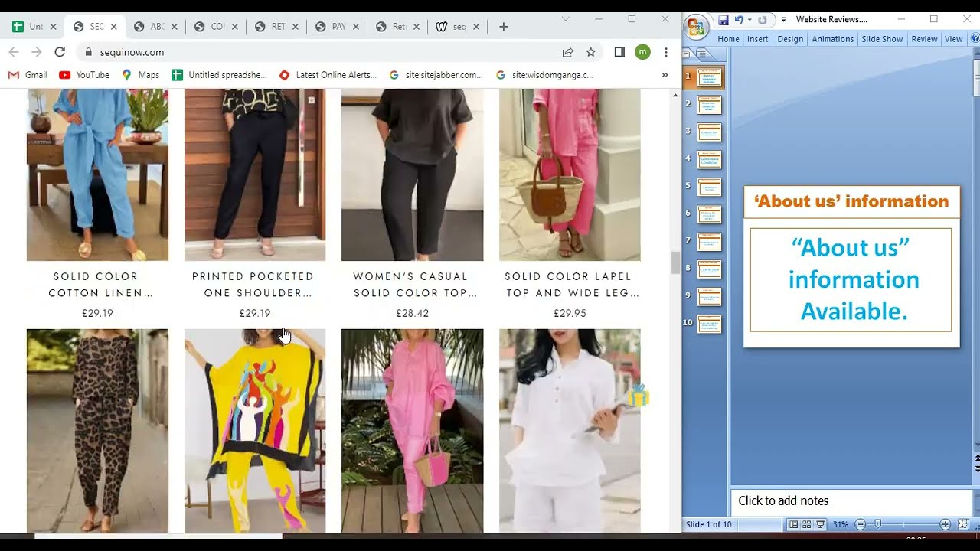The height and width of the screenshot is (551, 980).
Task: Switch to Normal view in status bar
Action: click(794, 524)
